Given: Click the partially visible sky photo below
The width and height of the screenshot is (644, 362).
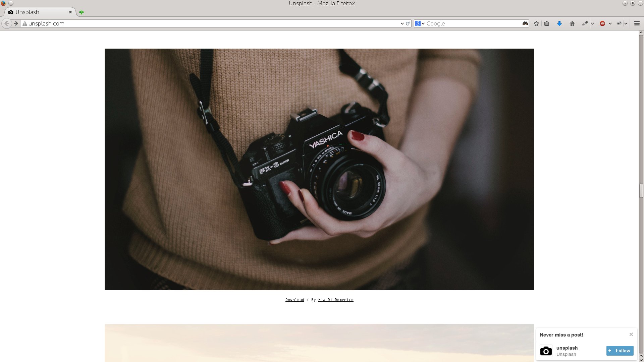Looking at the screenshot, I should click(x=319, y=343).
